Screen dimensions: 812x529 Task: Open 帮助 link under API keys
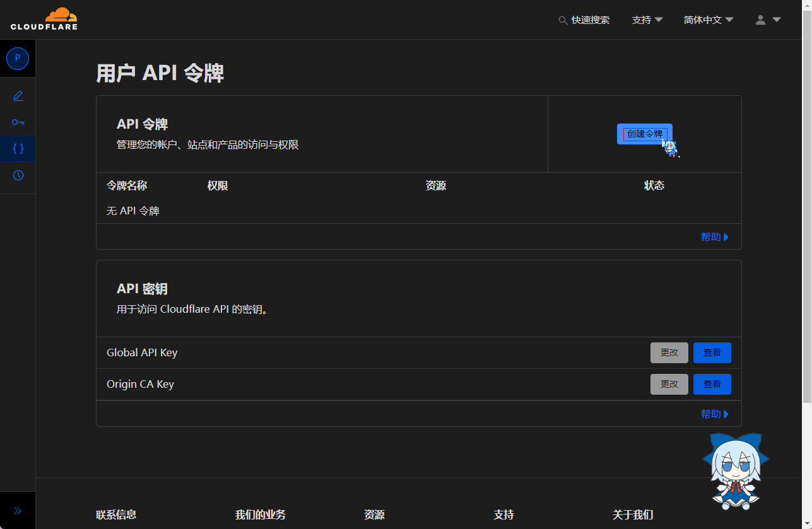point(714,414)
